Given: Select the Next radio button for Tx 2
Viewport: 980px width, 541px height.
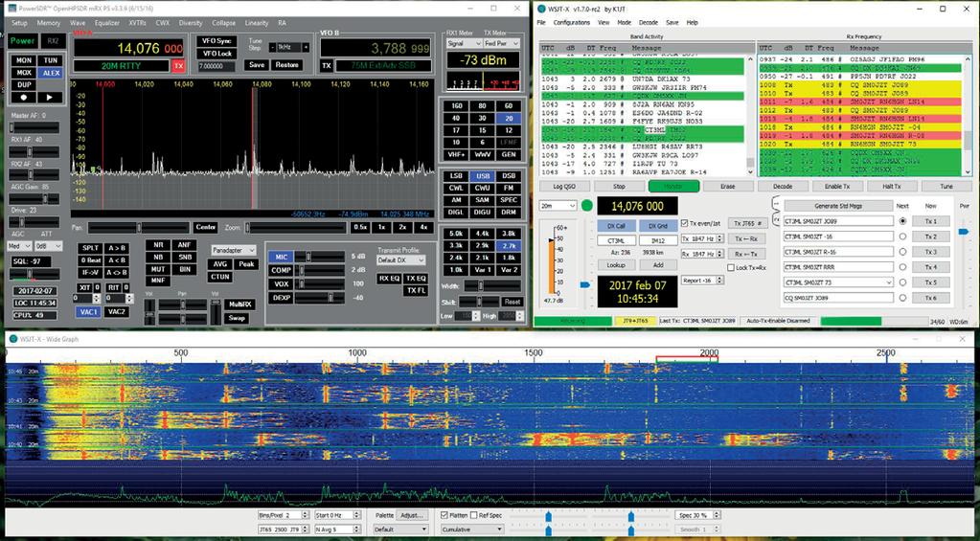Looking at the screenshot, I should pos(902,237).
